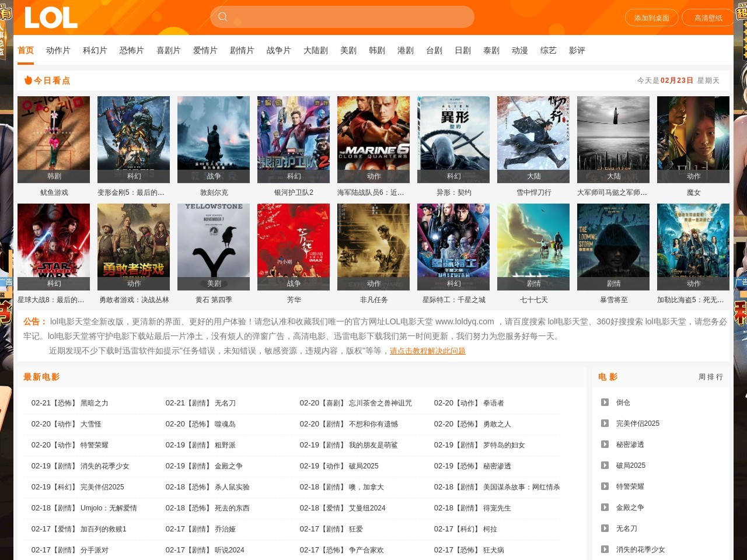Open the 拳语者 movie link
The width and height of the screenshot is (747, 560).
[494, 403]
